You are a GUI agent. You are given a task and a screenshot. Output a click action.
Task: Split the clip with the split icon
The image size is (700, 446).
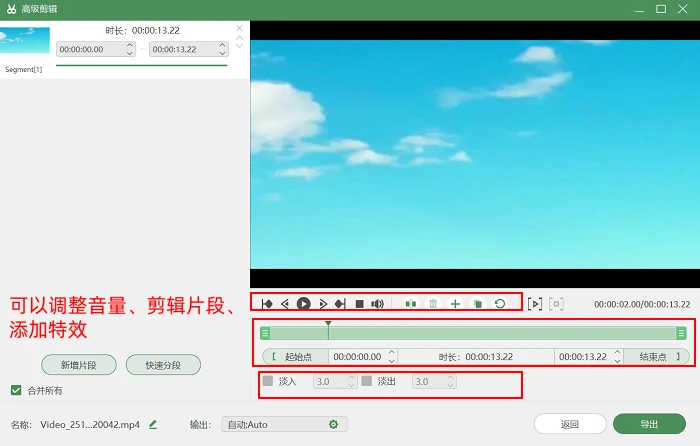pyautogui.click(x=411, y=304)
